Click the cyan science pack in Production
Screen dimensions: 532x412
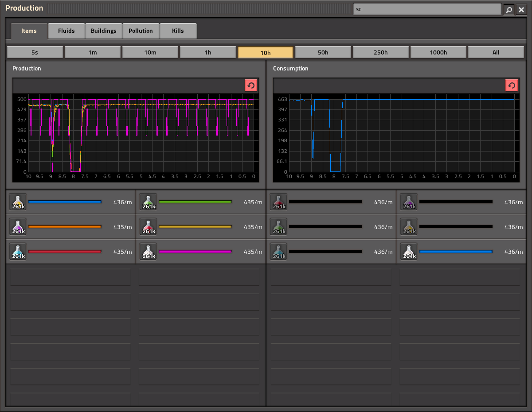[x=18, y=252]
